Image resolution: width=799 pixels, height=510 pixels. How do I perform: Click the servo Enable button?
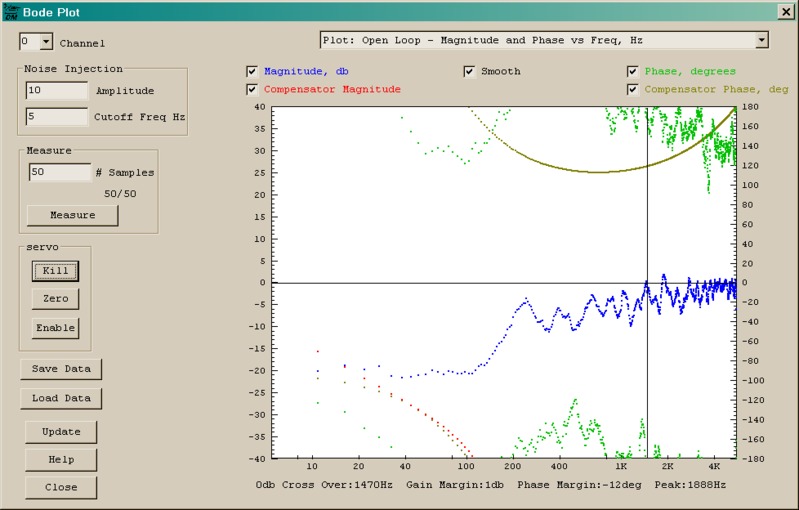point(55,328)
